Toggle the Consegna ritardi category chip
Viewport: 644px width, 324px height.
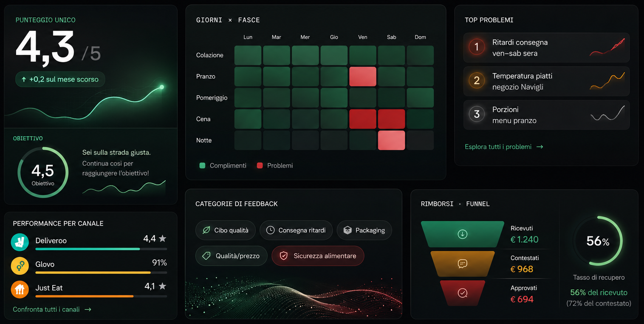pyautogui.click(x=296, y=230)
